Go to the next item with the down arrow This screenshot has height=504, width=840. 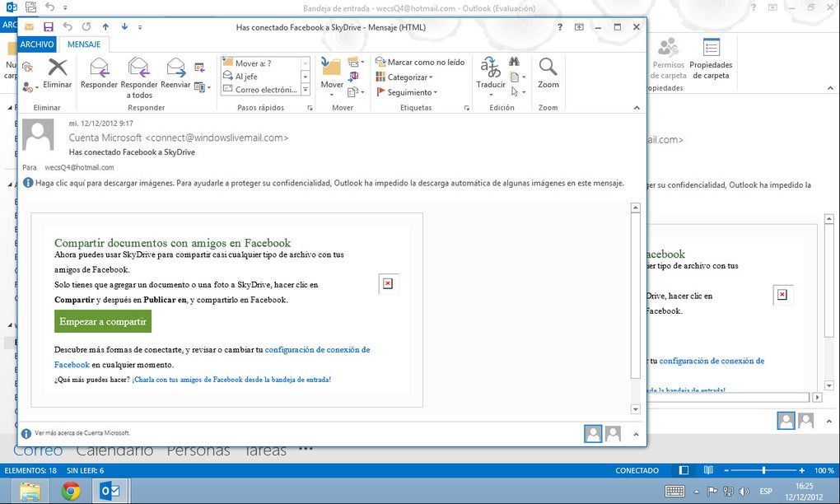coord(124,27)
